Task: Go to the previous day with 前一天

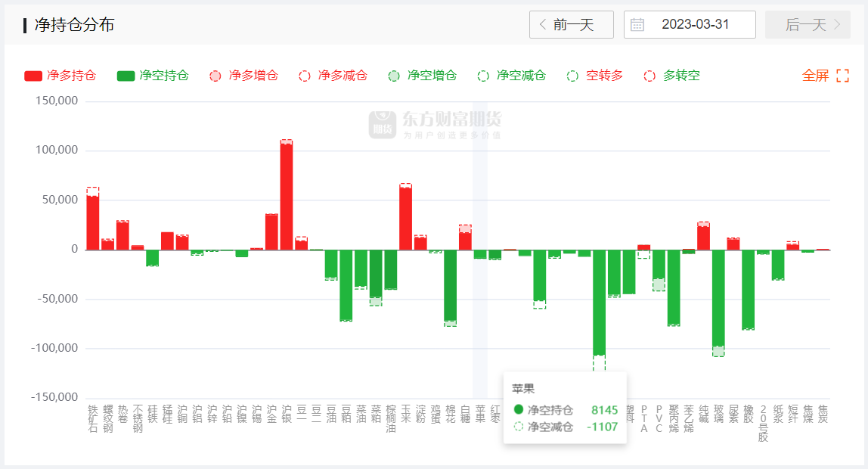Action: coord(572,24)
